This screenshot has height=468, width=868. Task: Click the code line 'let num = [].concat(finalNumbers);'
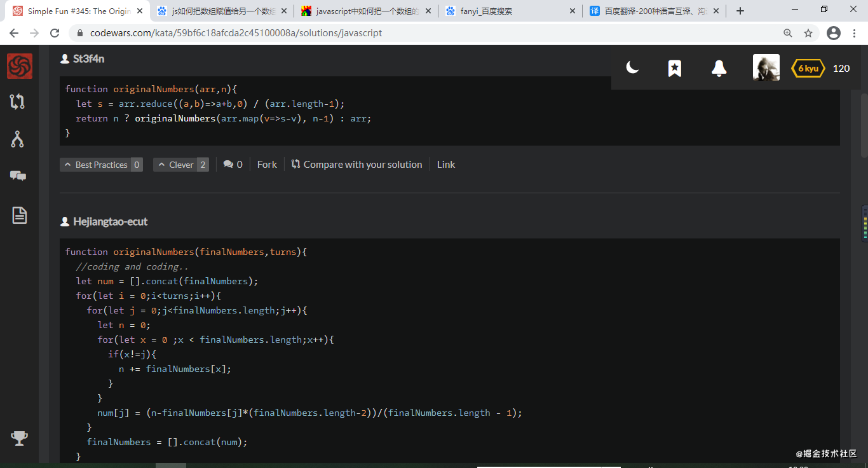click(x=167, y=281)
